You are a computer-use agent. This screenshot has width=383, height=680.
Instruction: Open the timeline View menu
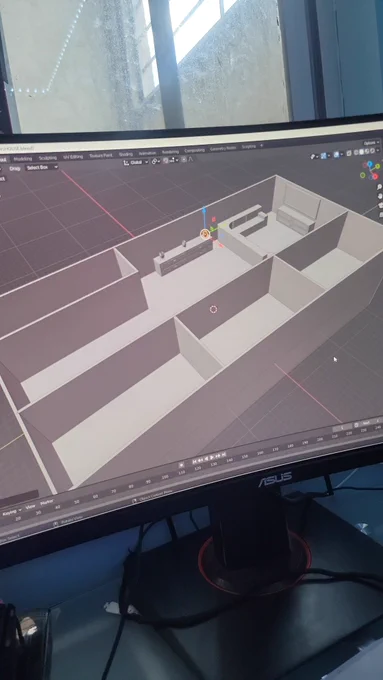(30, 507)
